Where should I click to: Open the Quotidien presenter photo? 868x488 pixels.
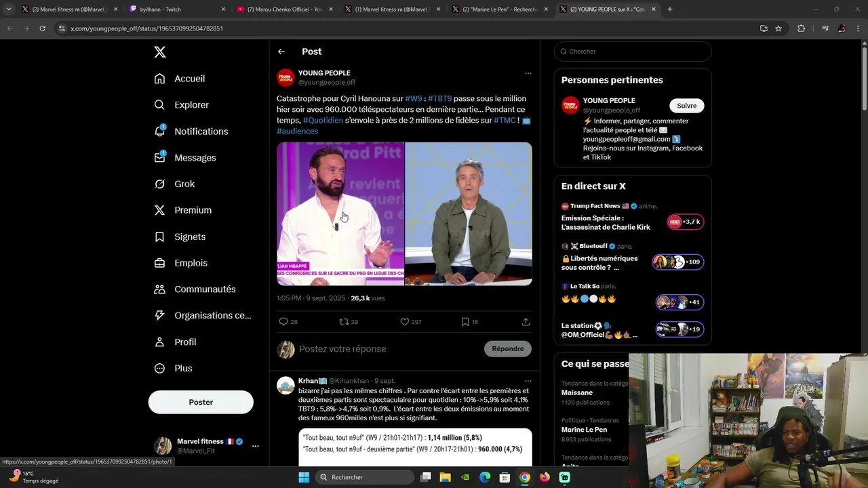(469, 214)
